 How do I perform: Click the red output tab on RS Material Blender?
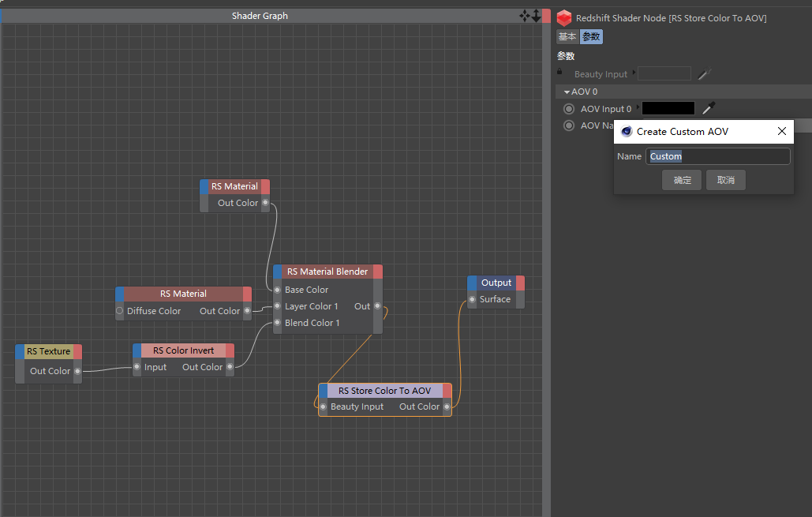coord(378,272)
